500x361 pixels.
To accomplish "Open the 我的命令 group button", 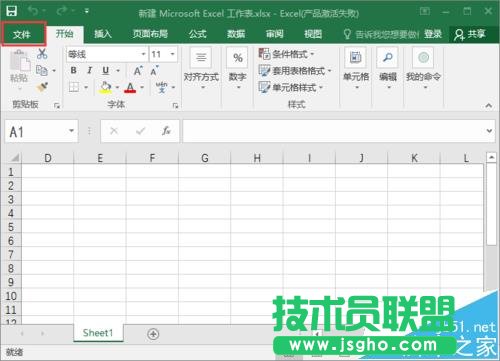I will coord(423,69).
